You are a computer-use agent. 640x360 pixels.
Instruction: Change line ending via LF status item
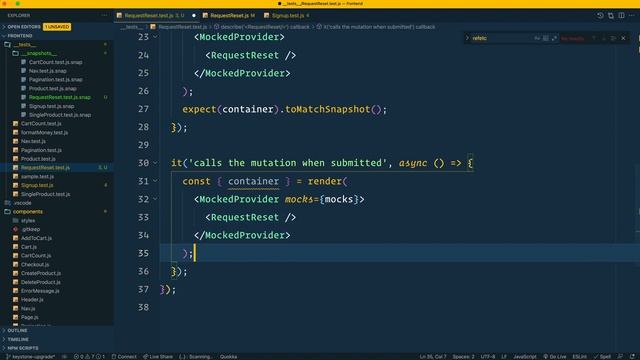point(504,357)
